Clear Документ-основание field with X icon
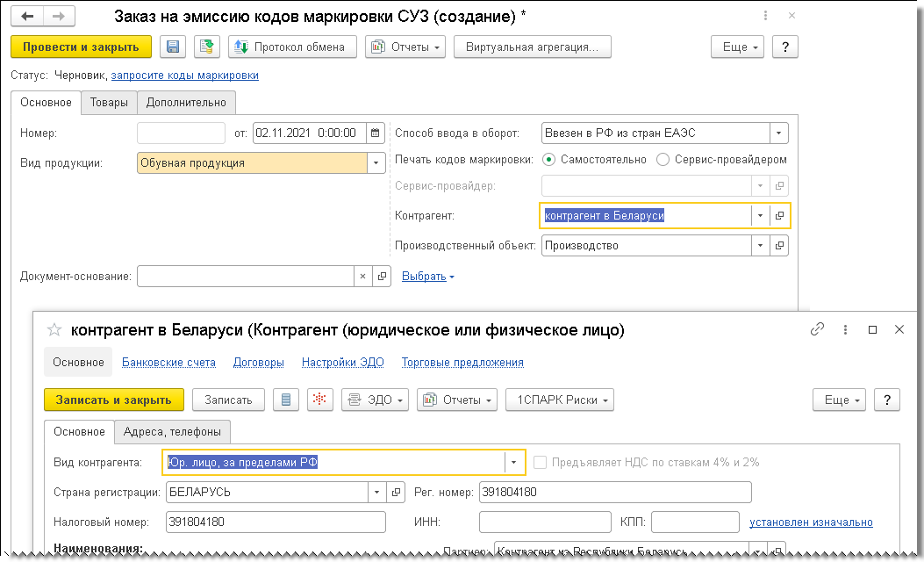The width and height of the screenshot is (924, 562). tap(363, 276)
